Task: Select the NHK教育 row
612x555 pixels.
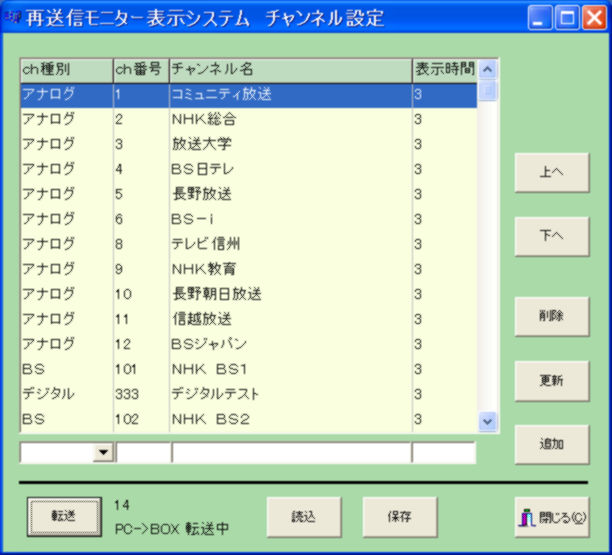Action: tap(249, 269)
